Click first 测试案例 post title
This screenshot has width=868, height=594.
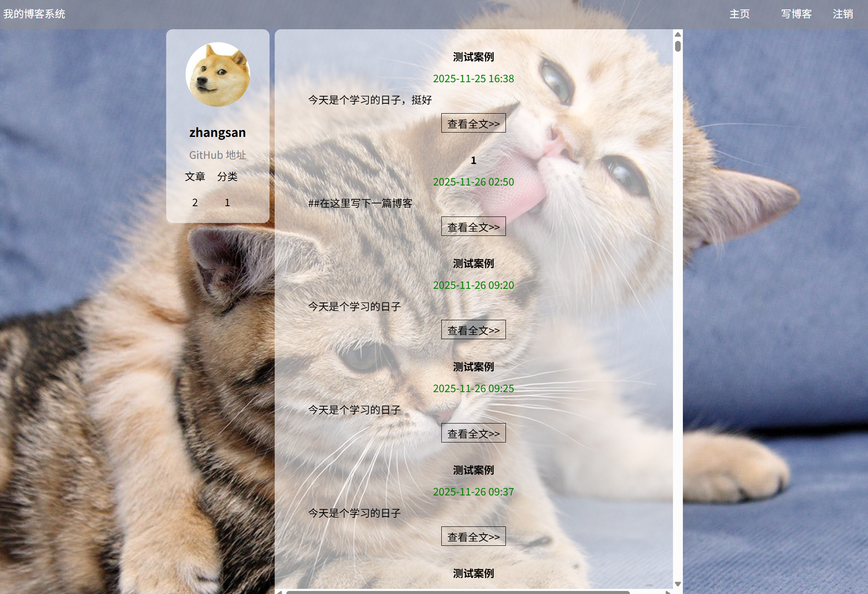[x=473, y=57]
